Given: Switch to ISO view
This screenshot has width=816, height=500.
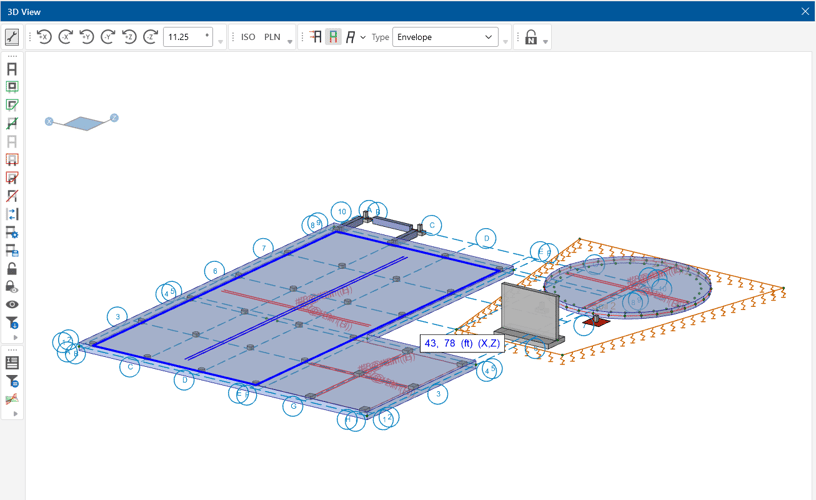Looking at the screenshot, I should (248, 37).
